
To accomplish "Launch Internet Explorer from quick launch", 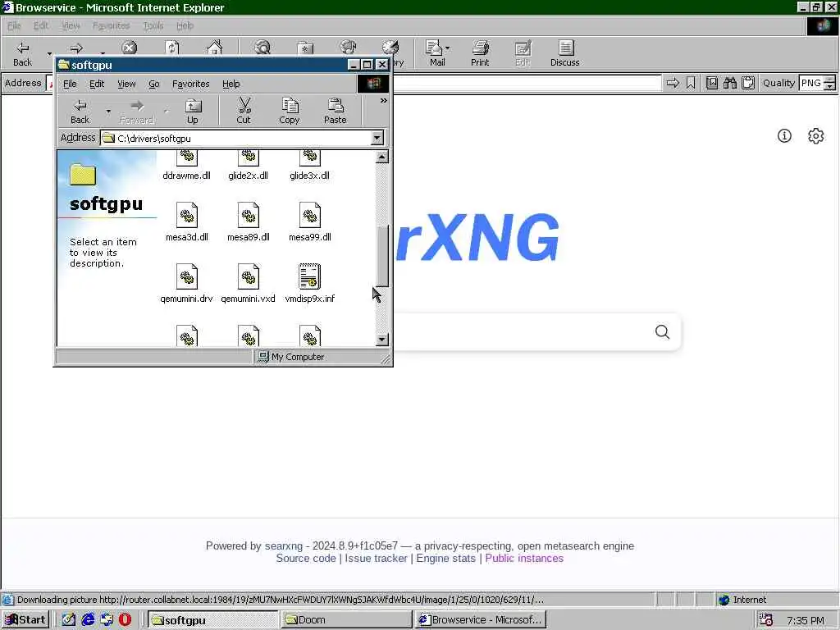I will point(88,620).
